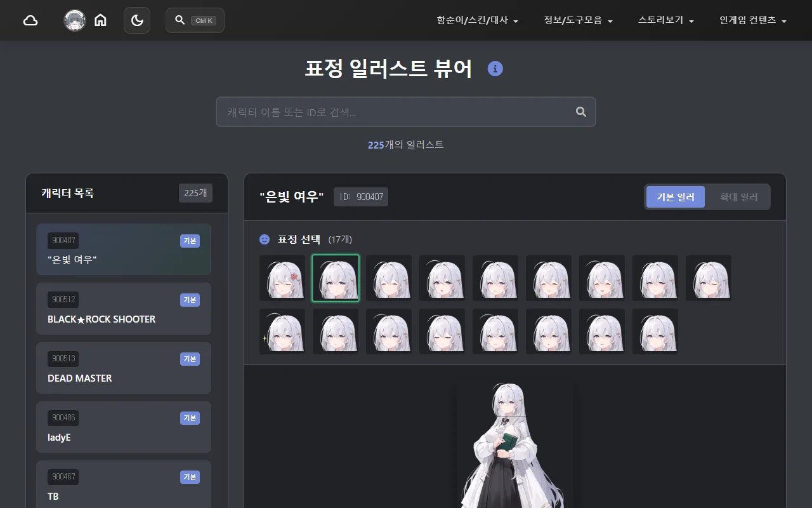Viewport: 812px width, 508px height.
Task: Click the 225개 count badge in list header
Action: tap(195, 193)
